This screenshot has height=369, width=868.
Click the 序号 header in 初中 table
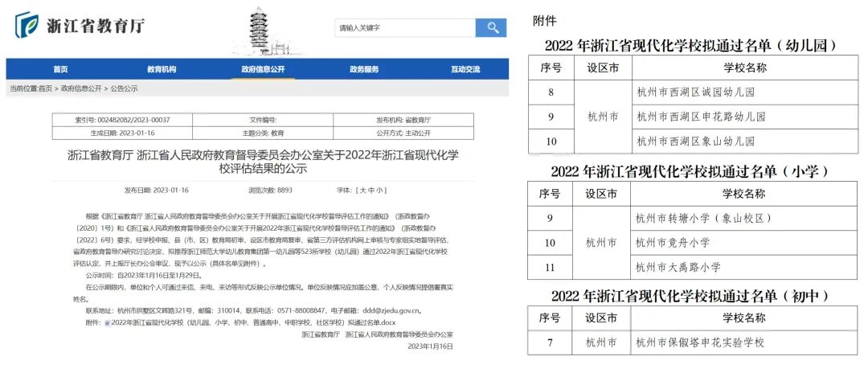[550, 318]
